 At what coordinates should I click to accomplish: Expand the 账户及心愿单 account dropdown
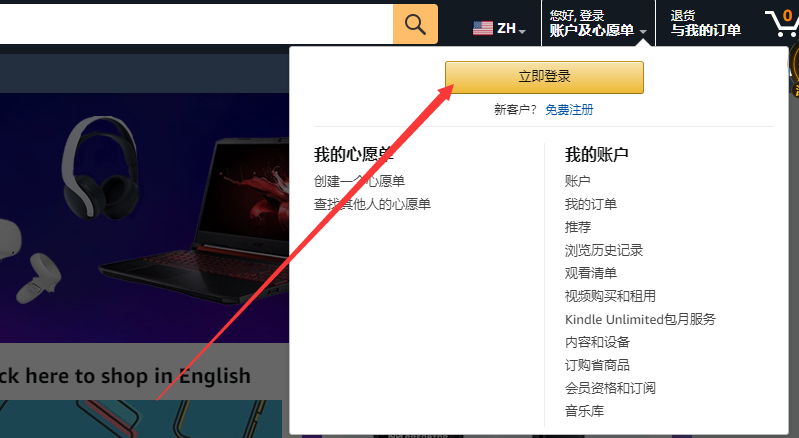tap(598, 23)
